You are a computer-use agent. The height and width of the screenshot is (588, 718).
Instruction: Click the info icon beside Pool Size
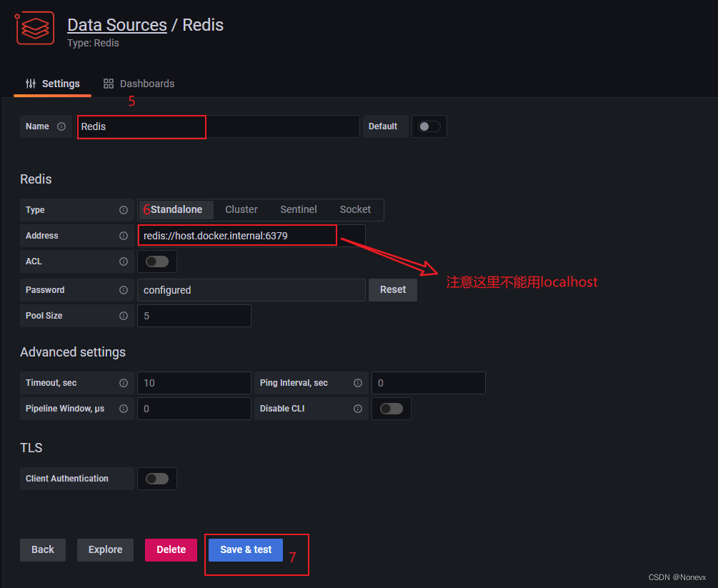123,316
